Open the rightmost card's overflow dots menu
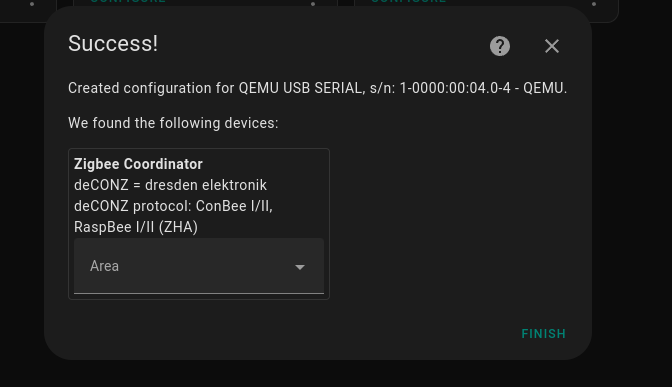672x387 pixels. tap(594, 4)
